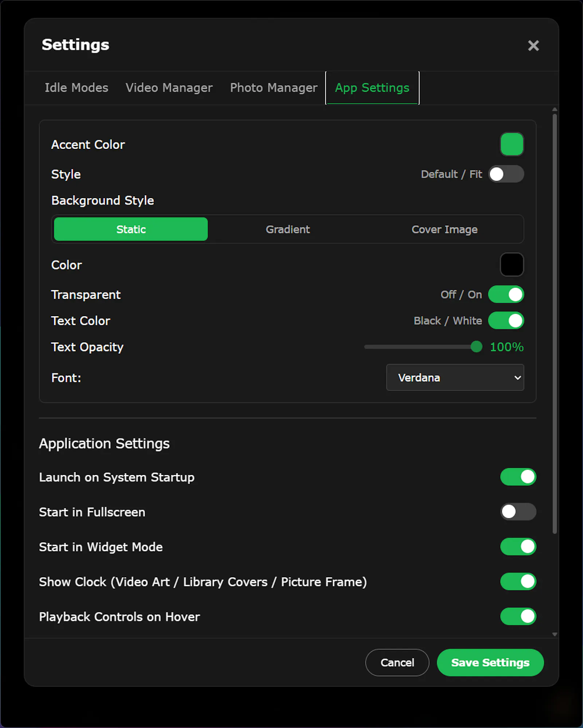Turn off Playback Controls on Hover

[518, 617]
